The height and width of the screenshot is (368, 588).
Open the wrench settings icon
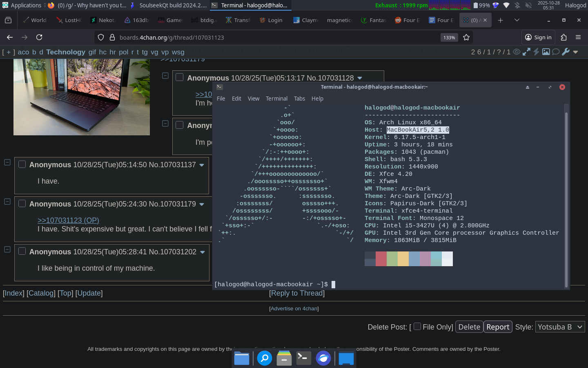[x=566, y=52]
